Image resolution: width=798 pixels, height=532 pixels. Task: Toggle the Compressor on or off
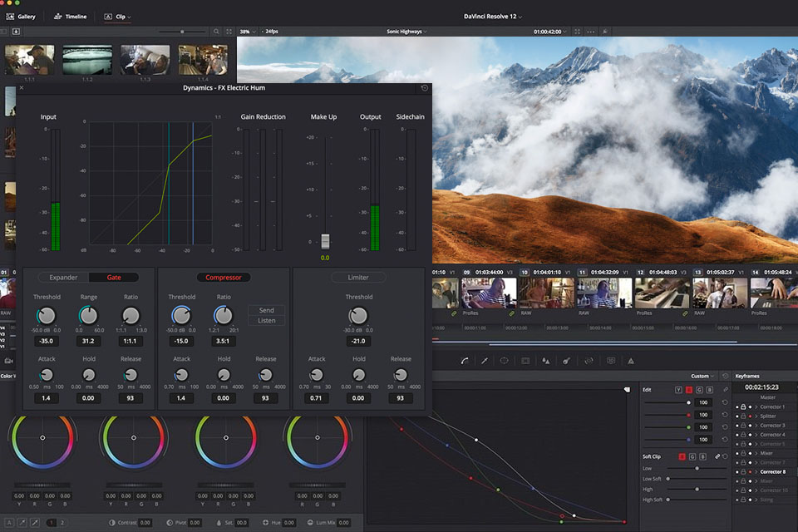click(223, 278)
